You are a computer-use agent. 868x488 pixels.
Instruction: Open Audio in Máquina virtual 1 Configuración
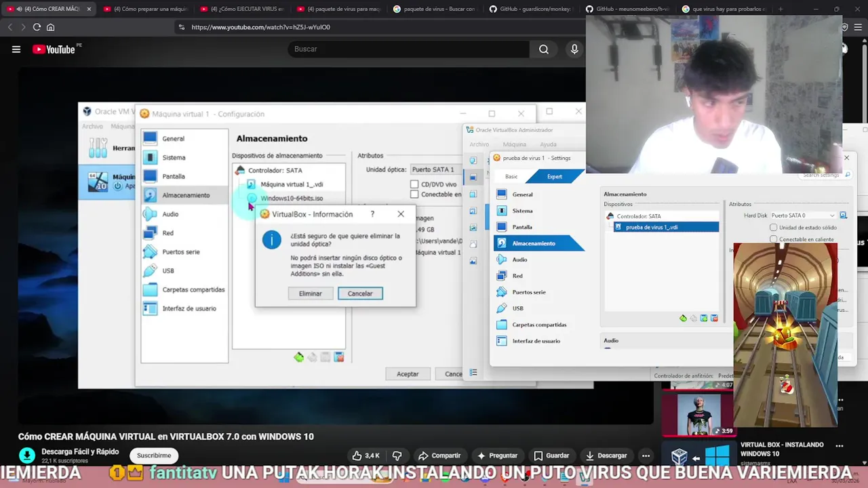pos(170,214)
